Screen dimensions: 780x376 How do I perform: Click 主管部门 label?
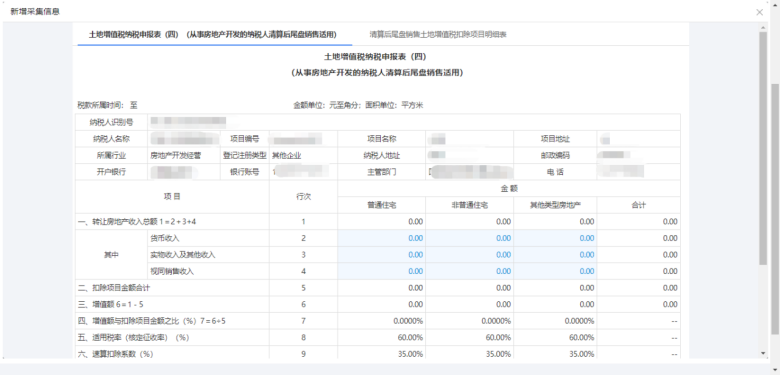coord(382,172)
